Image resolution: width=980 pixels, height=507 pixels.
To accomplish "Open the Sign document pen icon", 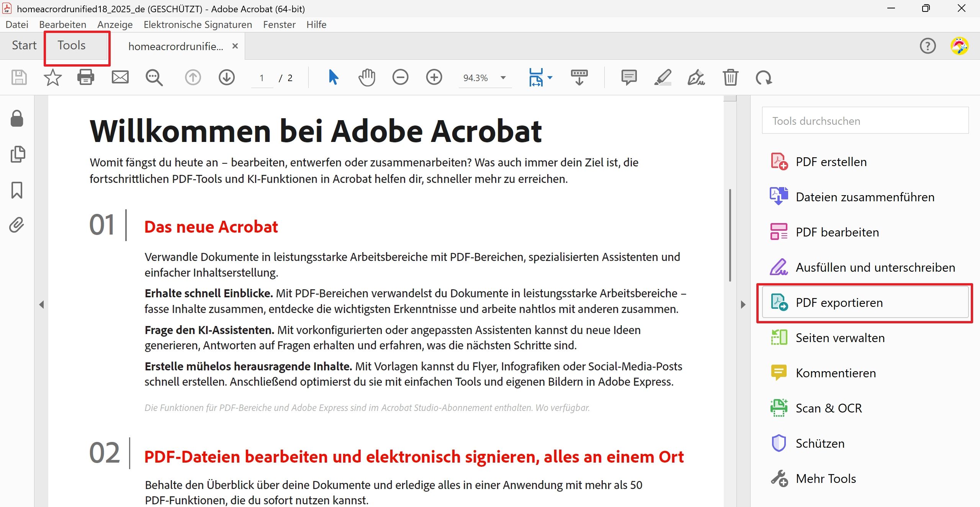I will tap(696, 77).
